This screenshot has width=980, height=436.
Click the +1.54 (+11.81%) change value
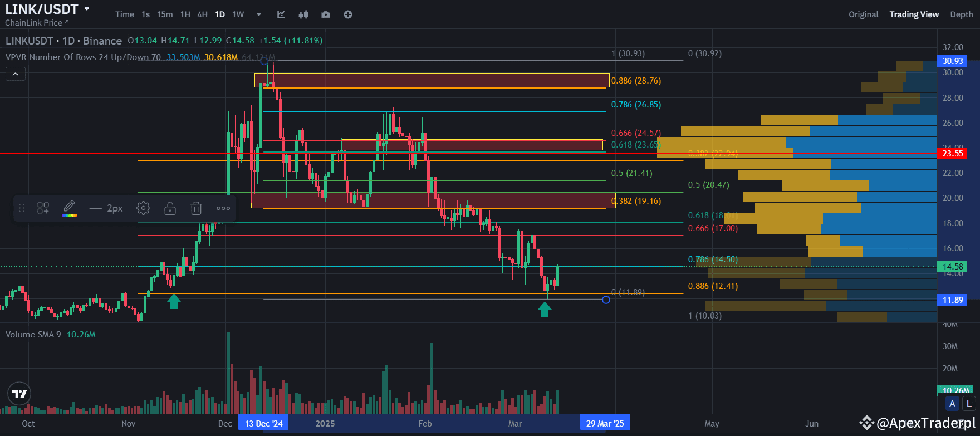coord(291,41)
